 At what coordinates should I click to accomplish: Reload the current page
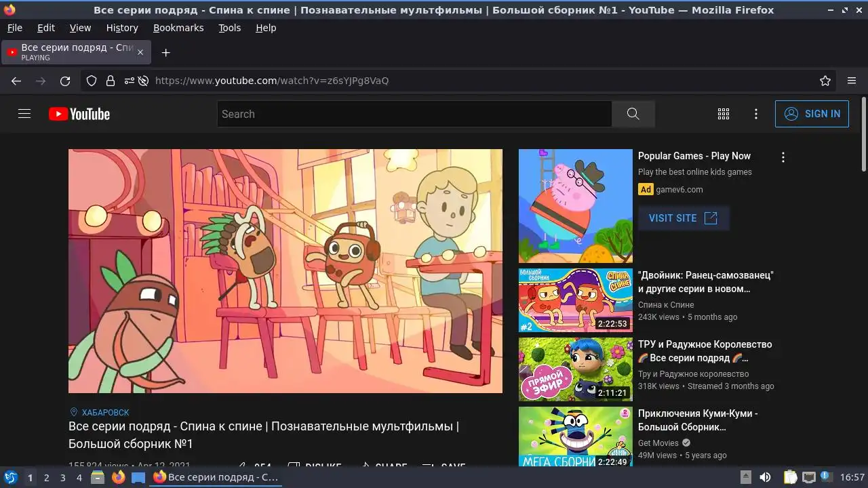pos(65,81)
